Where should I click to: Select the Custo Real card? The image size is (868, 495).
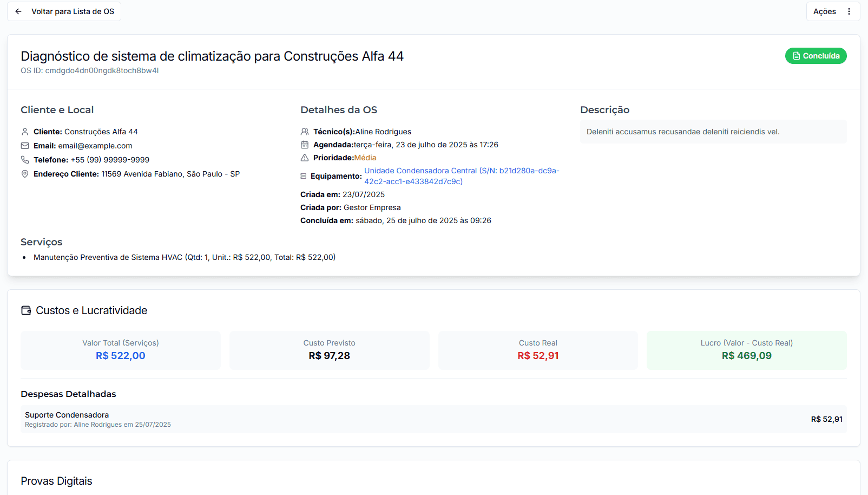tap(538, 350)
